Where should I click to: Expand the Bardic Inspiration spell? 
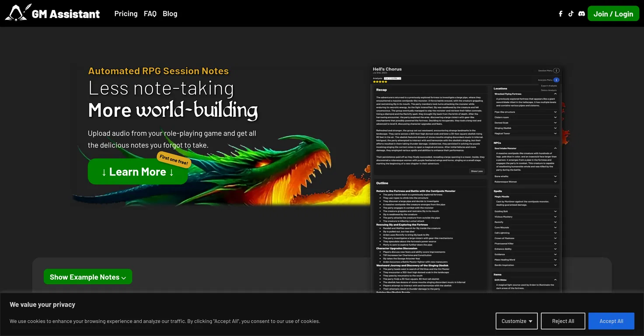555,265
